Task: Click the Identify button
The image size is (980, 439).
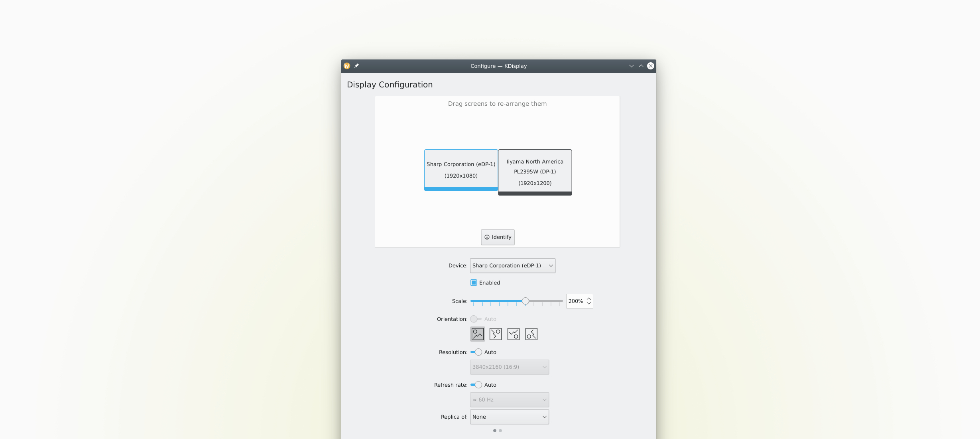Action: 498,237
